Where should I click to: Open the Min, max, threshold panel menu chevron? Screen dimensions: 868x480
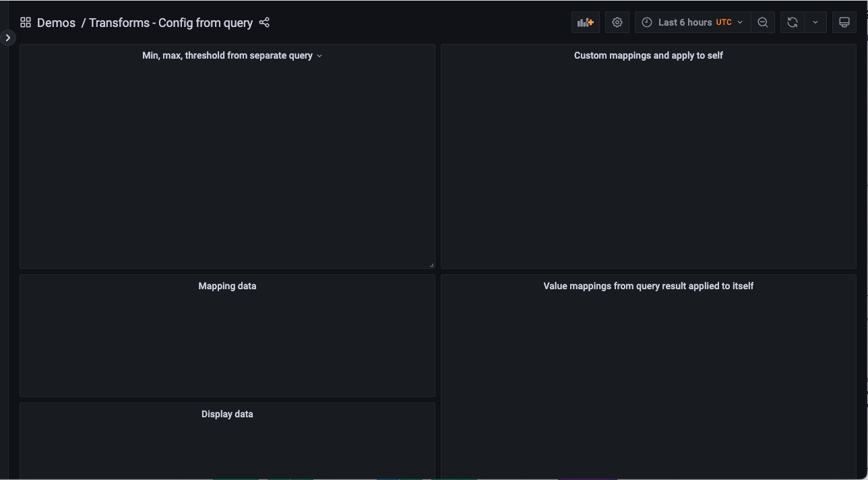(319, 56)
